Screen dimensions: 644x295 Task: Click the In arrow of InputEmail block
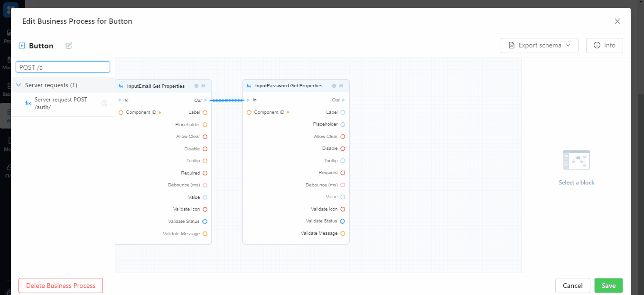pyautogui.click(x=120, y=101)
